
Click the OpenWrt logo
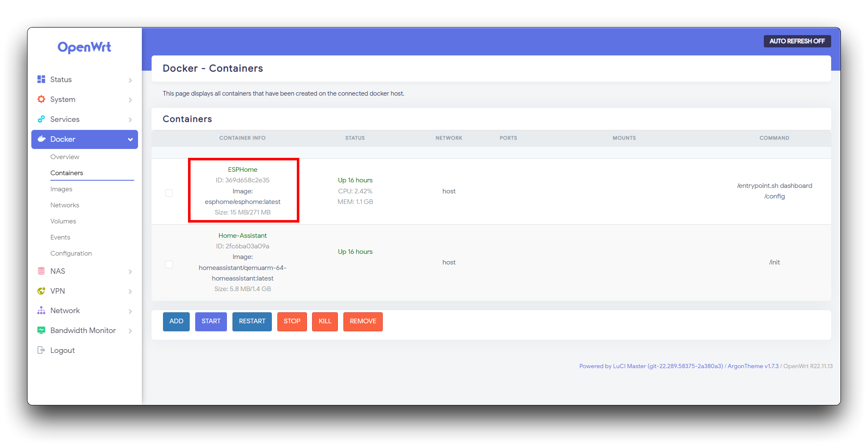(84, 47)
